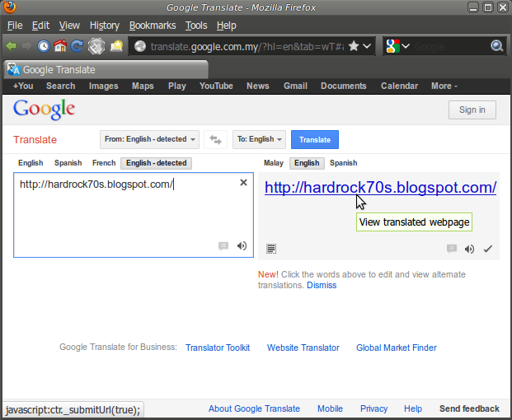The width and height of the screenshot is (512, 420).
Task: Open Calendar in Google bar
Action: 399,86
